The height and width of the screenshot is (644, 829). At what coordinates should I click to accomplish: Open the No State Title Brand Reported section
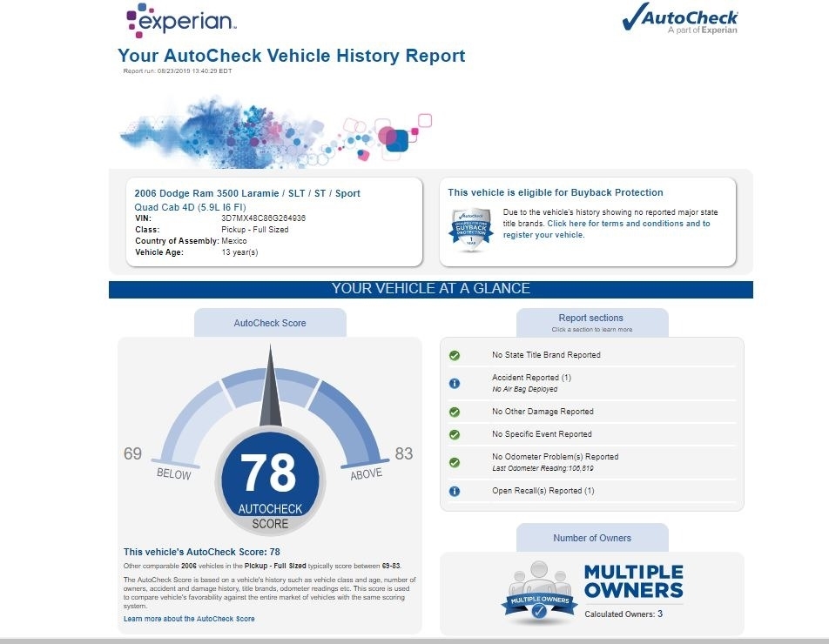(x=546, y=355)
